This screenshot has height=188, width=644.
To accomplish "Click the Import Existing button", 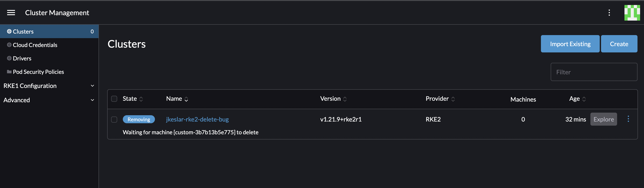I will click(x=570, y=44).
